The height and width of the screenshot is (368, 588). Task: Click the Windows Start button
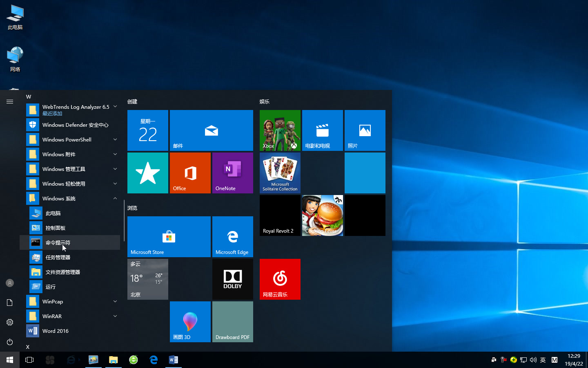10,360
